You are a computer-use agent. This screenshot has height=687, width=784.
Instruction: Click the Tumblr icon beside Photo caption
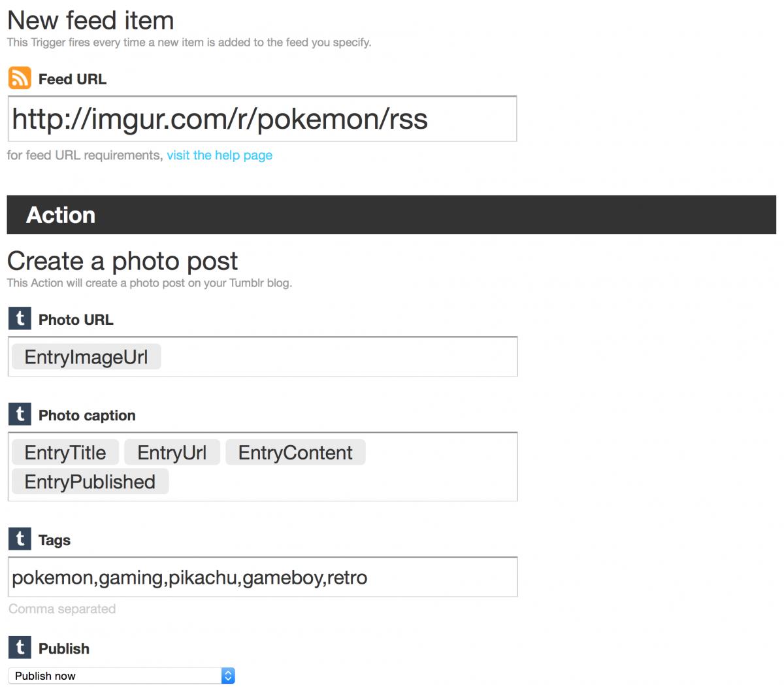pos(20,414)
